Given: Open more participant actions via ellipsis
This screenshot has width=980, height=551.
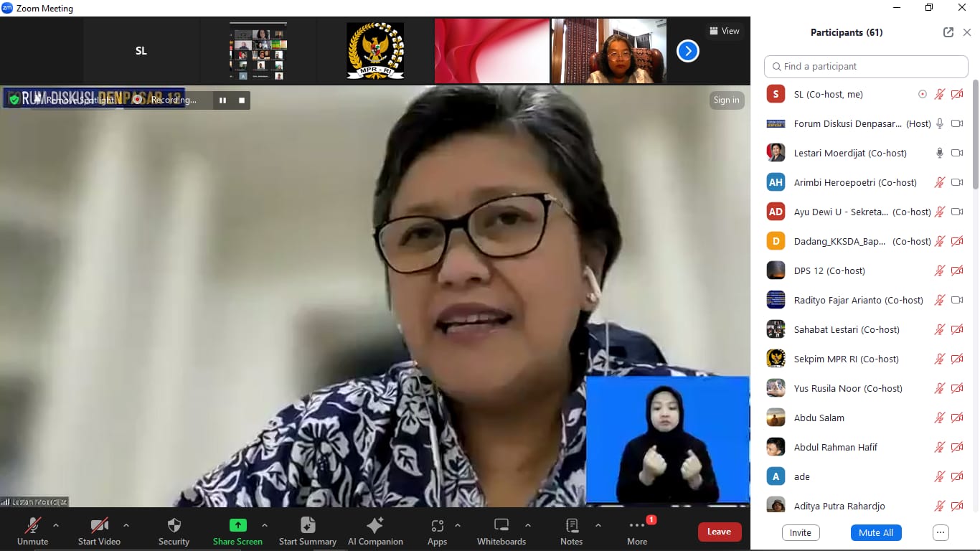Looking at the screenshot, I should coord(940,532).
